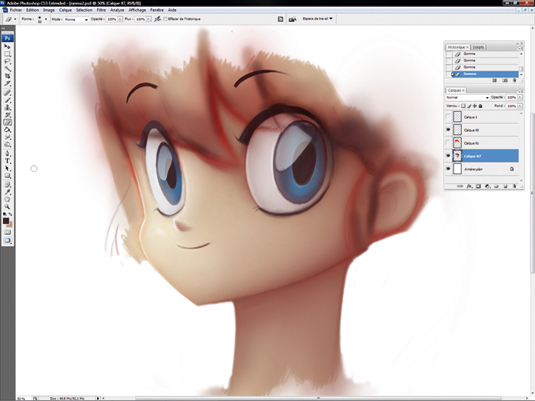
Task: Switch to the Scripts tab
Action: [478, 47]
